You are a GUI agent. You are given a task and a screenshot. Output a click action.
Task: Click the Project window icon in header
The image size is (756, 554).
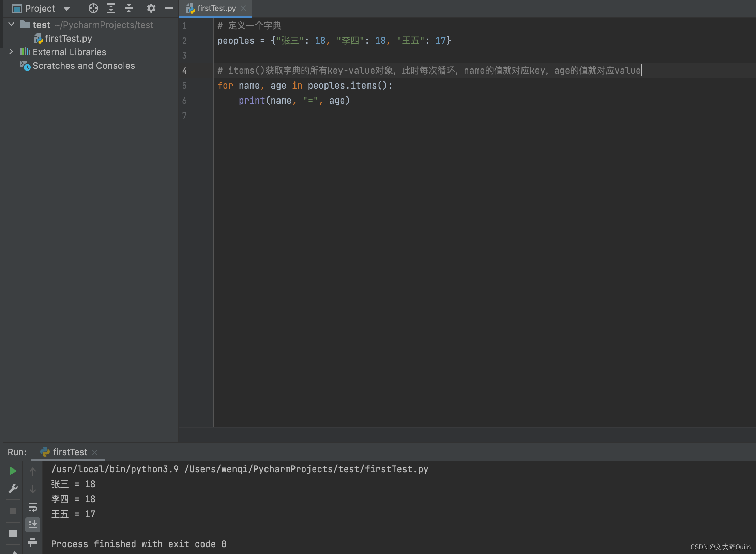[17, 9]
